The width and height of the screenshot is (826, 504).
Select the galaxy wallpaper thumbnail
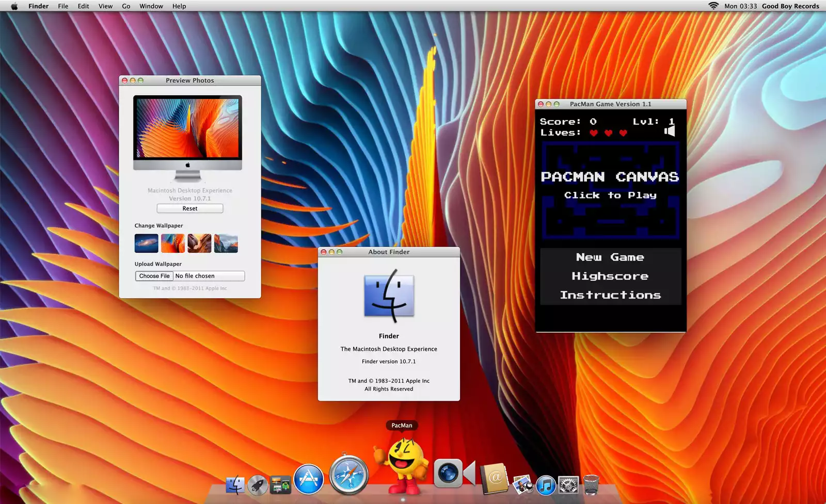point(147,243)
